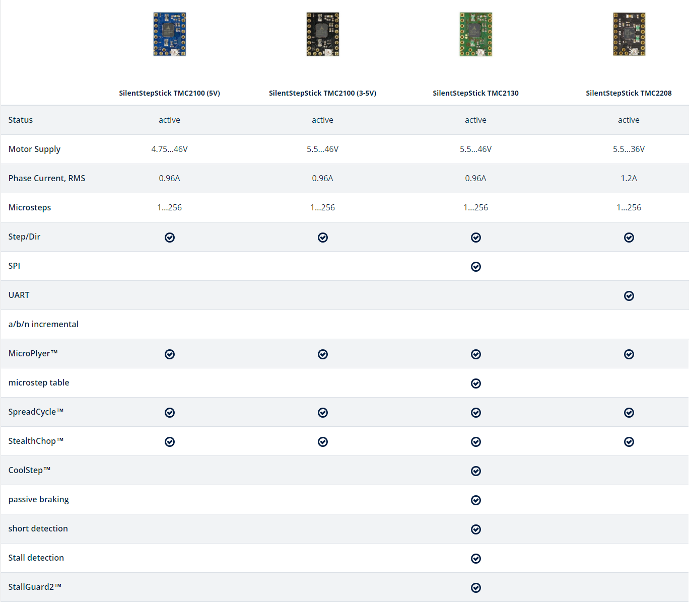Click the green TMC2130 board image
690x616 pixels.
point(475,34)
